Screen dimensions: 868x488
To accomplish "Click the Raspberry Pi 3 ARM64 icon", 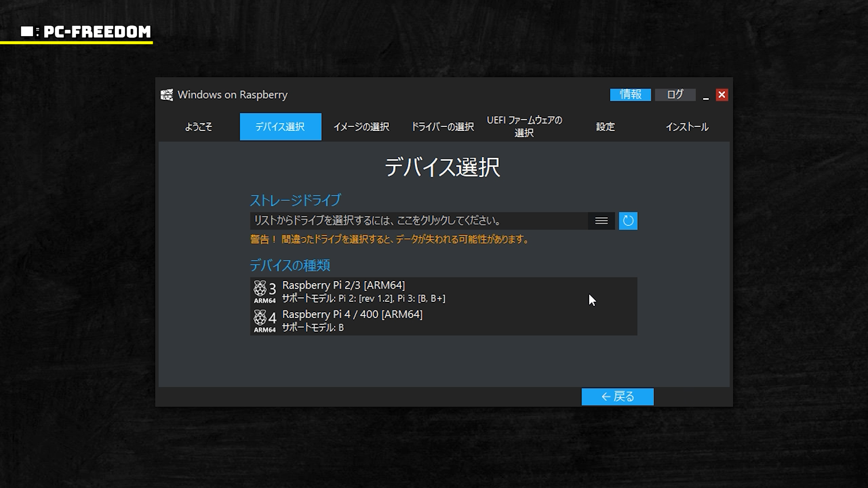I will 265,292.
